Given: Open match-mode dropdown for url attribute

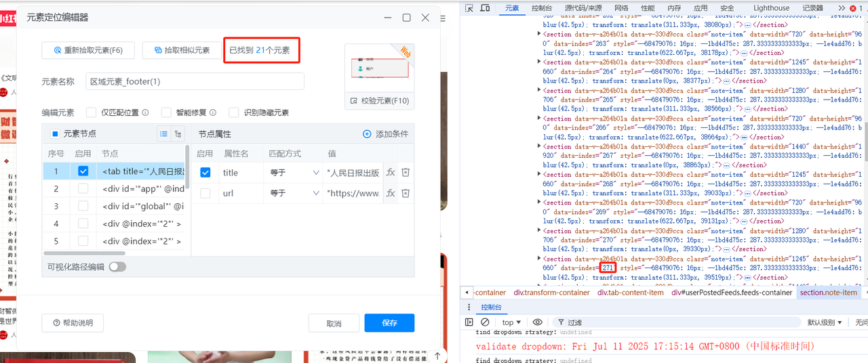Looking at the screenshot, I should pos(294,193).
